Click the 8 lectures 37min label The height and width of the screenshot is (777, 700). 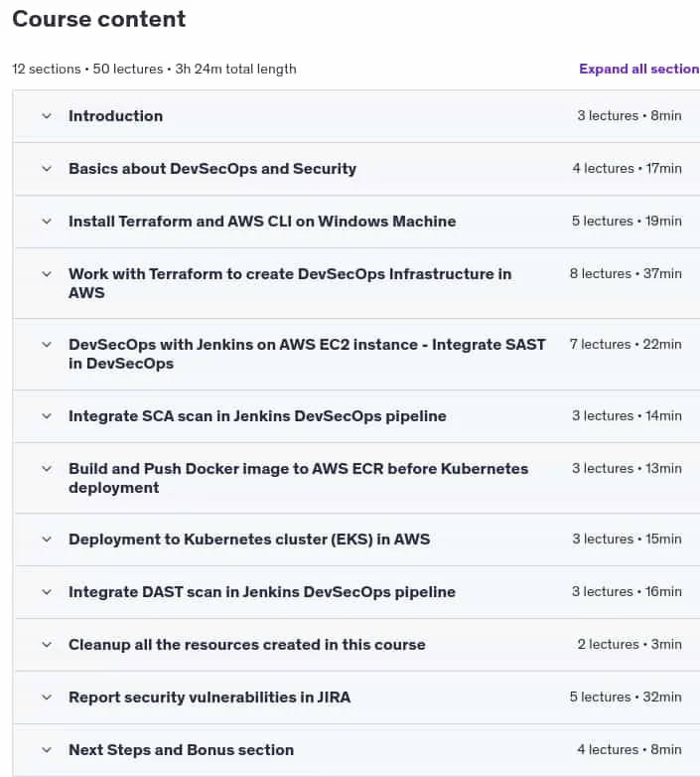[626, 273]
